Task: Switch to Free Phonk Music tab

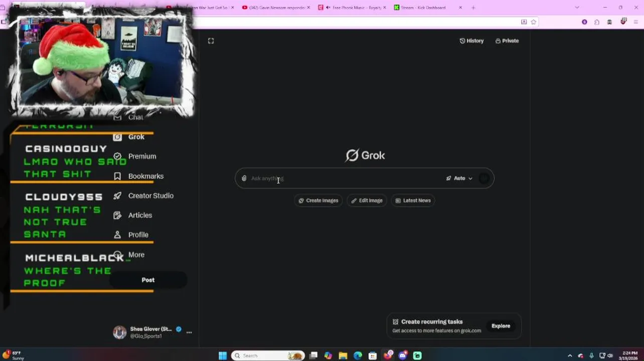Action: [353, 8]
